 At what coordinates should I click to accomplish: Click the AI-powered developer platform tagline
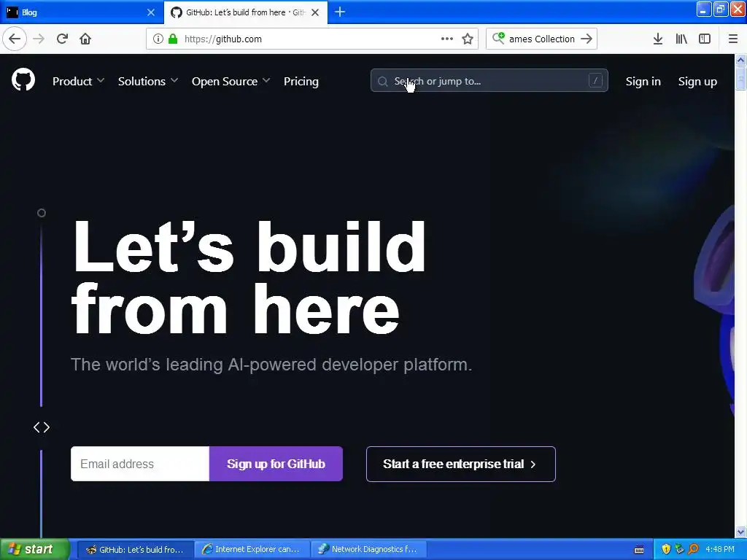(271, 365)
